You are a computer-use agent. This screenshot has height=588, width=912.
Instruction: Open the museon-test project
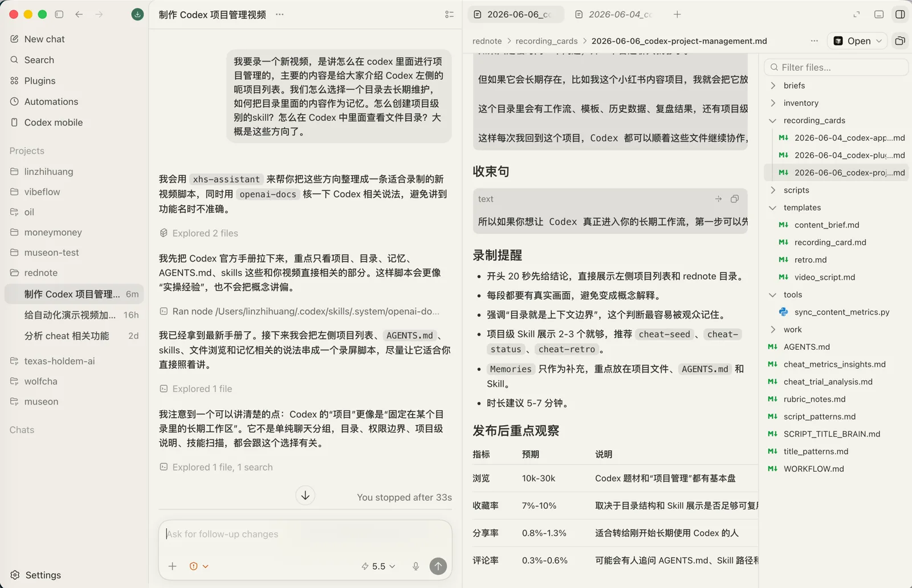point(74,252)
